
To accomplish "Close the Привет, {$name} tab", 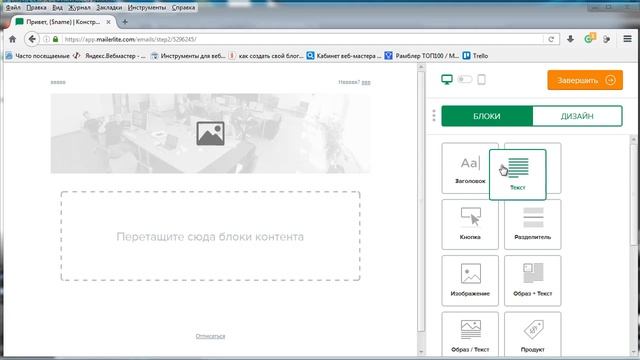I will pyautogui.click(x=108, y=22).
